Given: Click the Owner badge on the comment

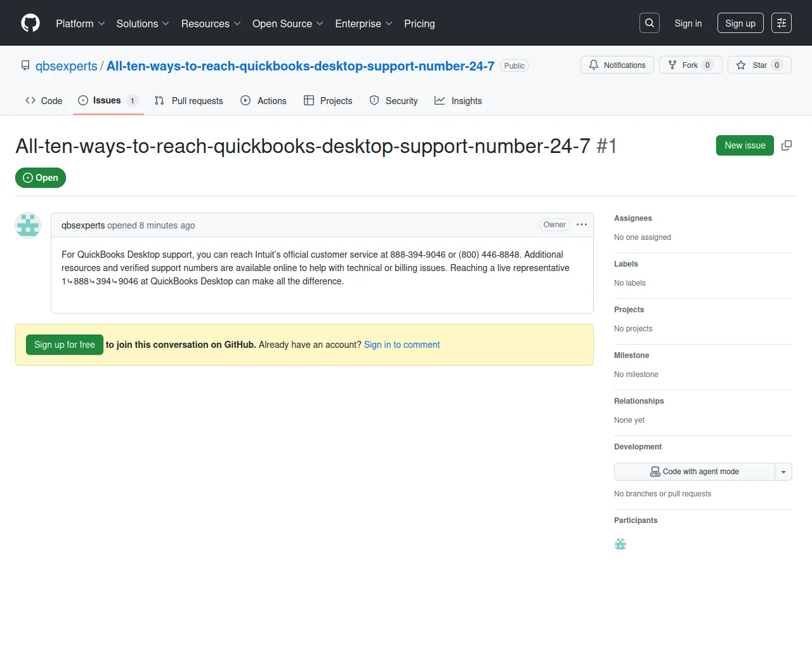Looking at the screenshot, I should pos(554,225).
